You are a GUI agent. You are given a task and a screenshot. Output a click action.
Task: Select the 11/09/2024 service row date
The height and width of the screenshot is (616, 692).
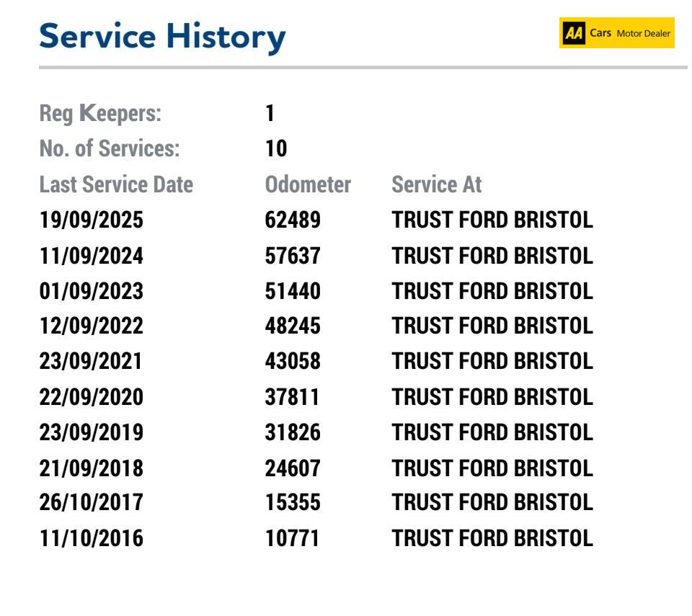click(91, 256)
